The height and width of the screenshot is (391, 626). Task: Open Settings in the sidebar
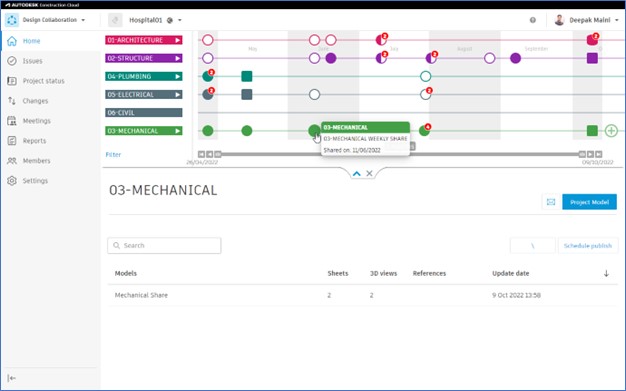(x=35, y=181)
